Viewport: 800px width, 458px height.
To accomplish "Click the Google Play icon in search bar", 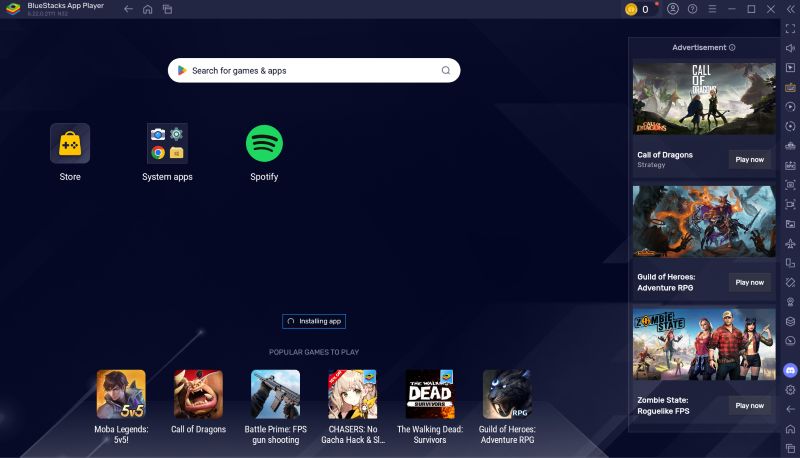I will point(182,70).
